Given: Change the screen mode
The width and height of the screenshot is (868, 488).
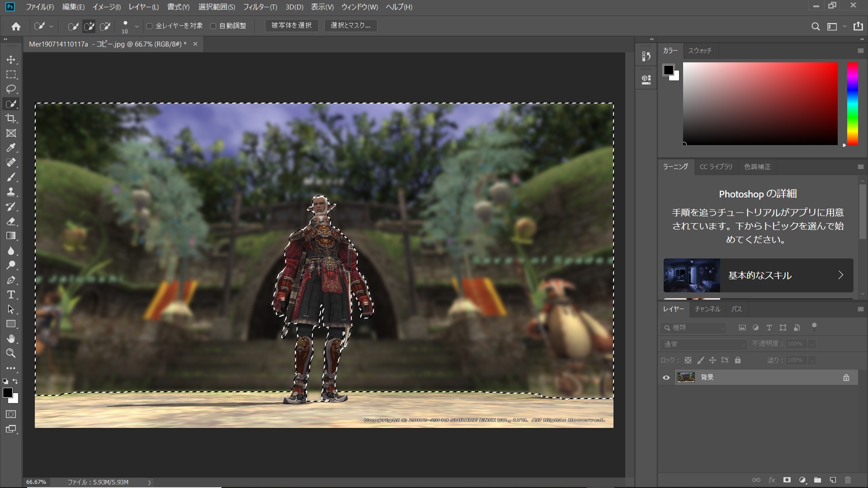Looking at the screenshot, I should point(11,429).
